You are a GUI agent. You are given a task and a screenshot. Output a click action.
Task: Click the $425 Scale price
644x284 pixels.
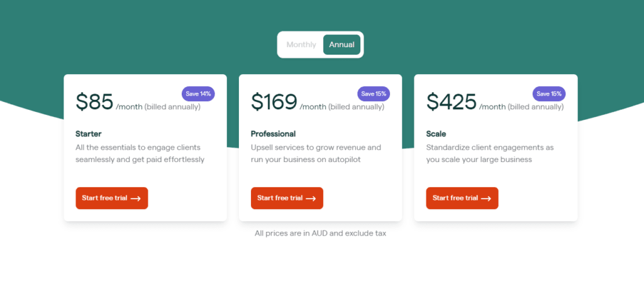tap(452, 102)
